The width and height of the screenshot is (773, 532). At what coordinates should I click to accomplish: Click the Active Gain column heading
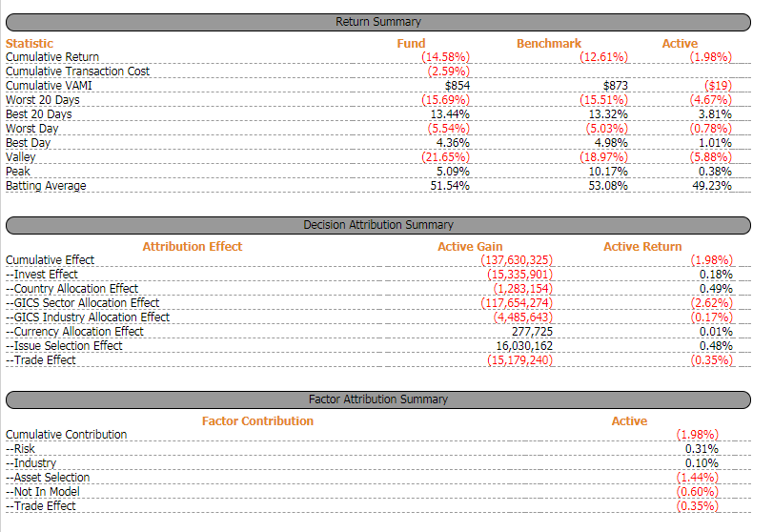(470, 246)
